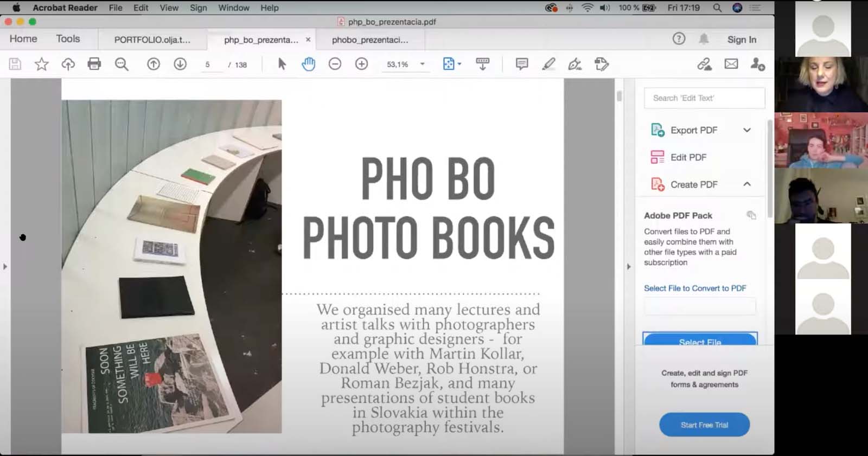
Task: Switch to PORTFOLIO.olja tab
Action: click(152, 40)
